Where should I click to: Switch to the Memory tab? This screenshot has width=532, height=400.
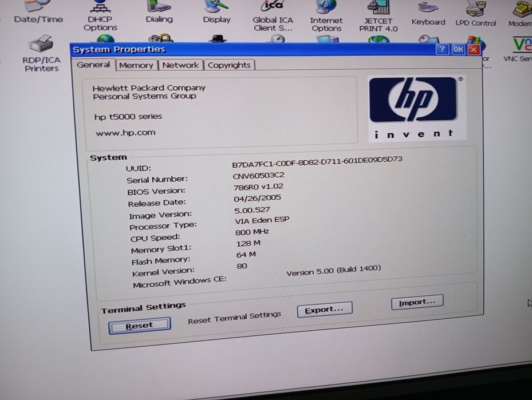pos(136,65)
